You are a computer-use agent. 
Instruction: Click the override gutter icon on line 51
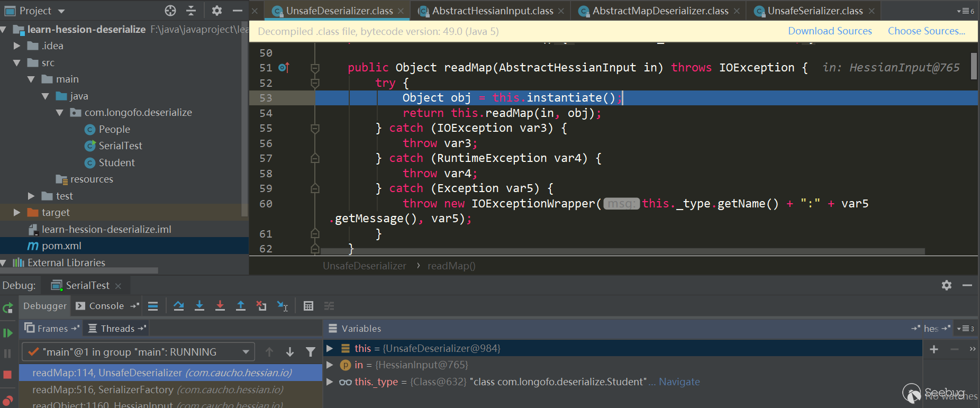(284, 68)
